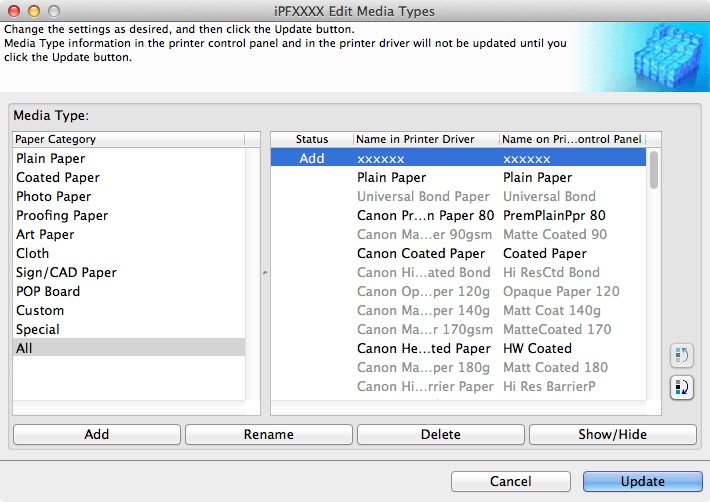The image size is (710, 502).
Task: Select Proofing Paper category
Action: click(129, 215)
